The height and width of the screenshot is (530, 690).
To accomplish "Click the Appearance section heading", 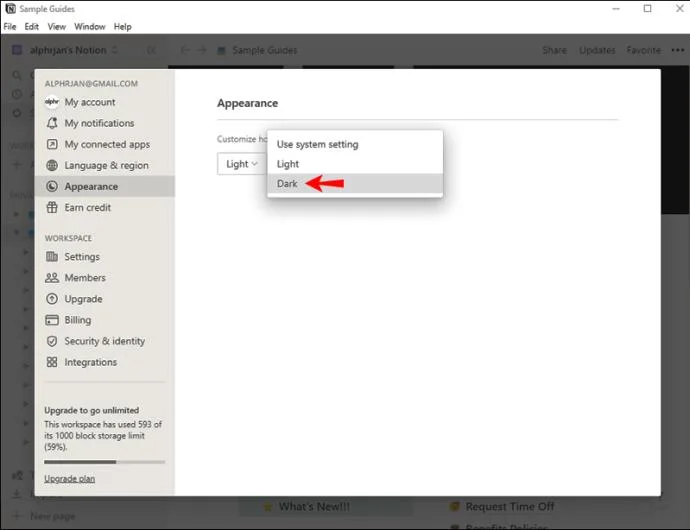I will pos(247,103).
